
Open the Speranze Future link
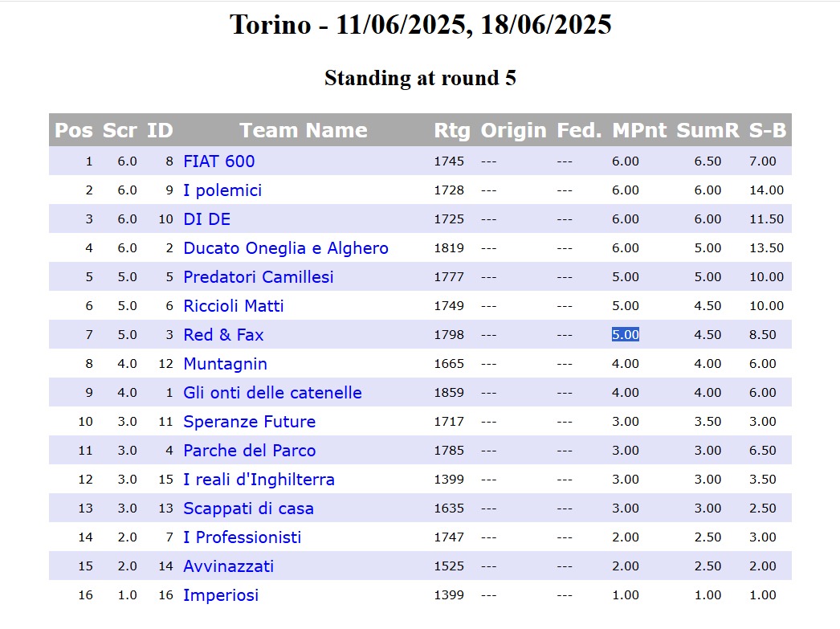(x=249, y=422)
